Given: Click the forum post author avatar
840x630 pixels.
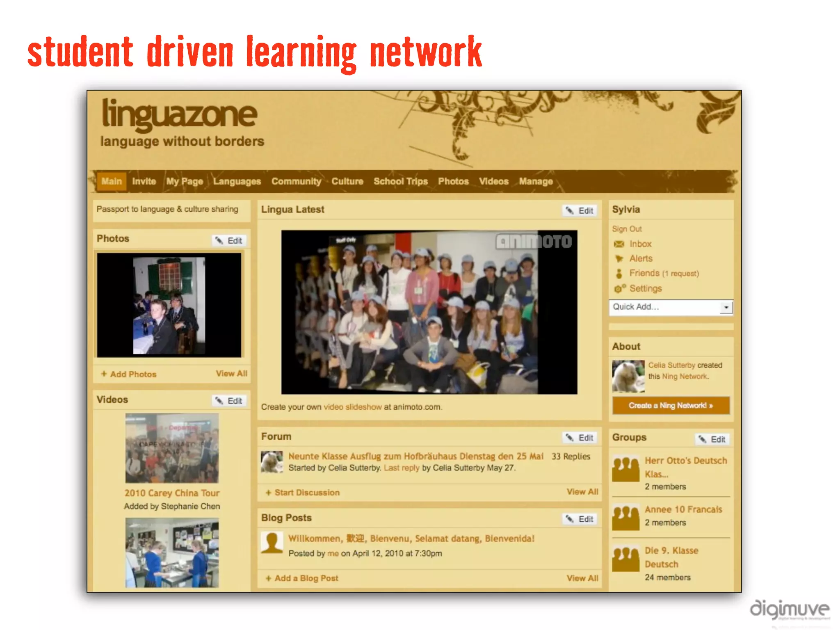Looking at the screenshot, I should (x=272, y=462).
